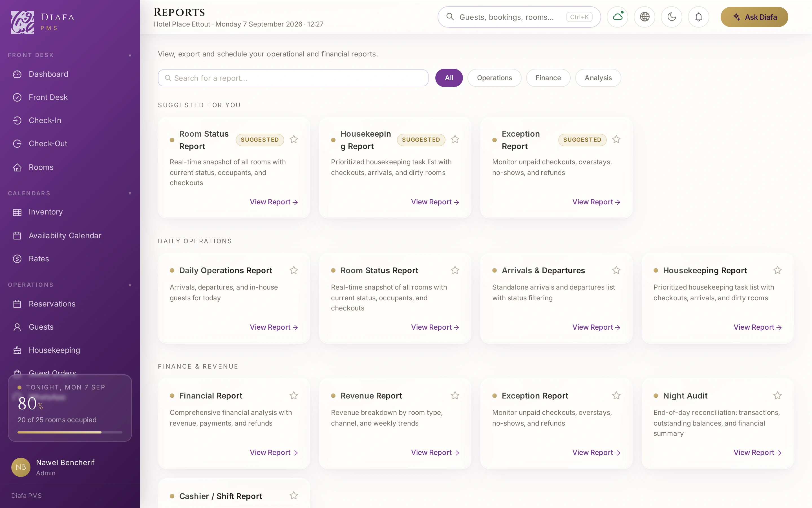This screenshot has width=812, height=508.
Task: View the suggested Room Status Report
Action: click(274, 202)
